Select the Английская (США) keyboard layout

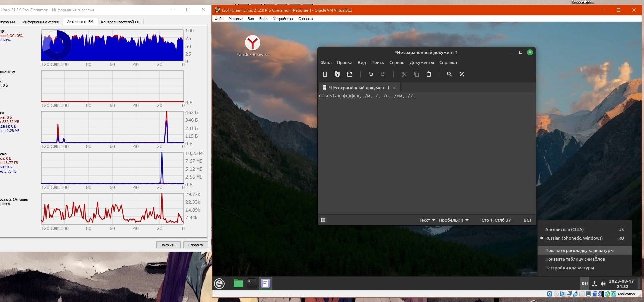click(585, 230)
